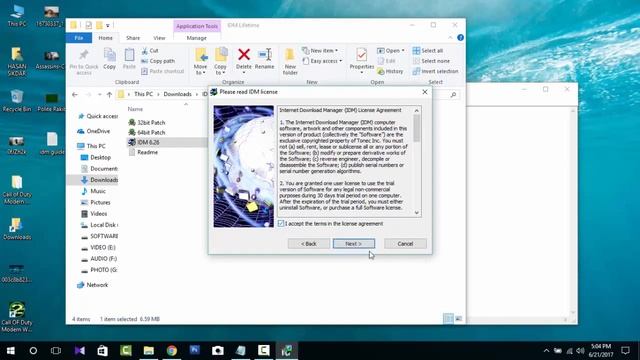Viewport: 640px width, 360px height.
Task: Select Music in the navigation pane
Action: tap(94, 191)
